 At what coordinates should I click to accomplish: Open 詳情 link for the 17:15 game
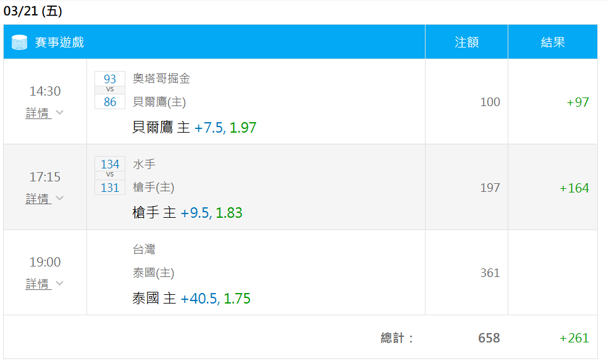click(x=38, y=199)
